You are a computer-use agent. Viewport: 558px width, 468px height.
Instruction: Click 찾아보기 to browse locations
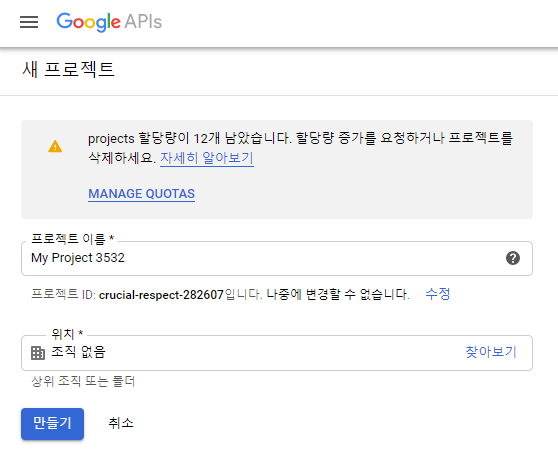[491, 352]
